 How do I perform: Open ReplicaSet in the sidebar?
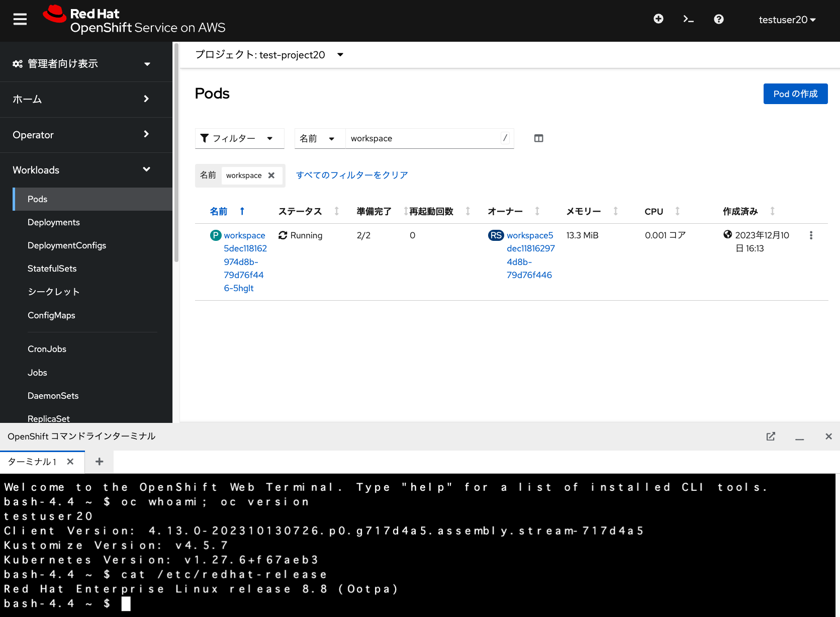coord(49,418)
